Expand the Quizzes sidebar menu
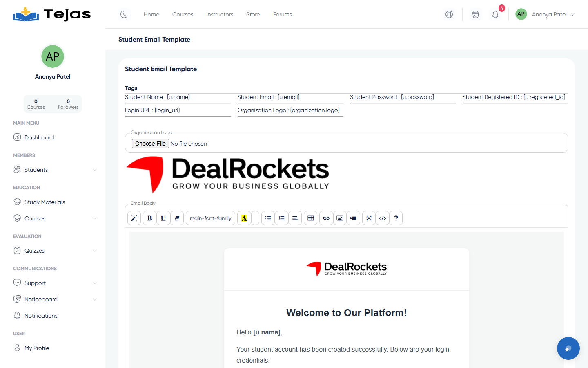 (x=55, y=251)
